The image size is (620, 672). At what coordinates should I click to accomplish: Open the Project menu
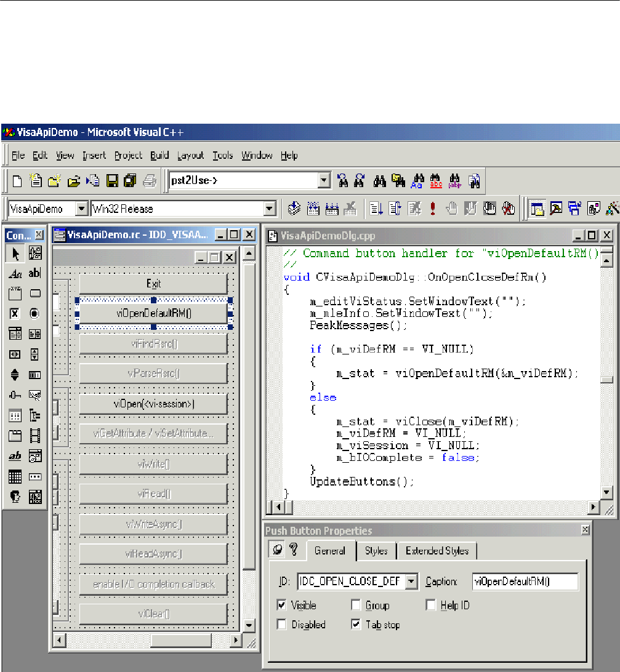128,155
